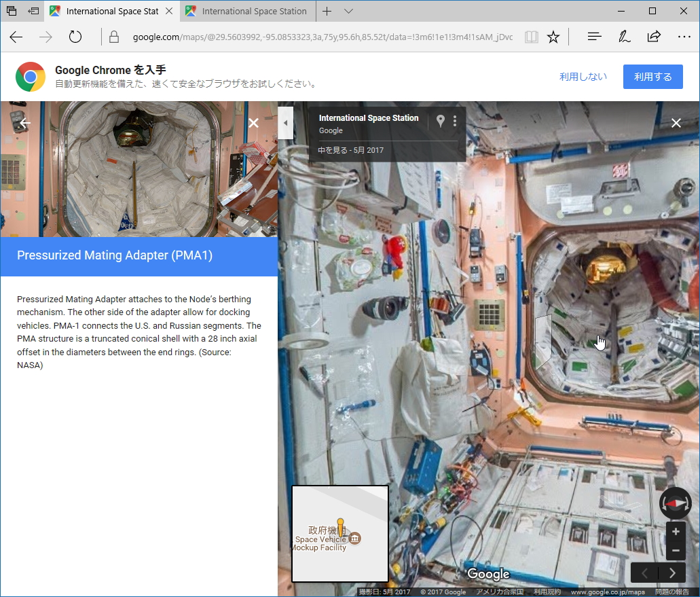
Task: Click the browser forward arrow
Action: coord(45,37)
